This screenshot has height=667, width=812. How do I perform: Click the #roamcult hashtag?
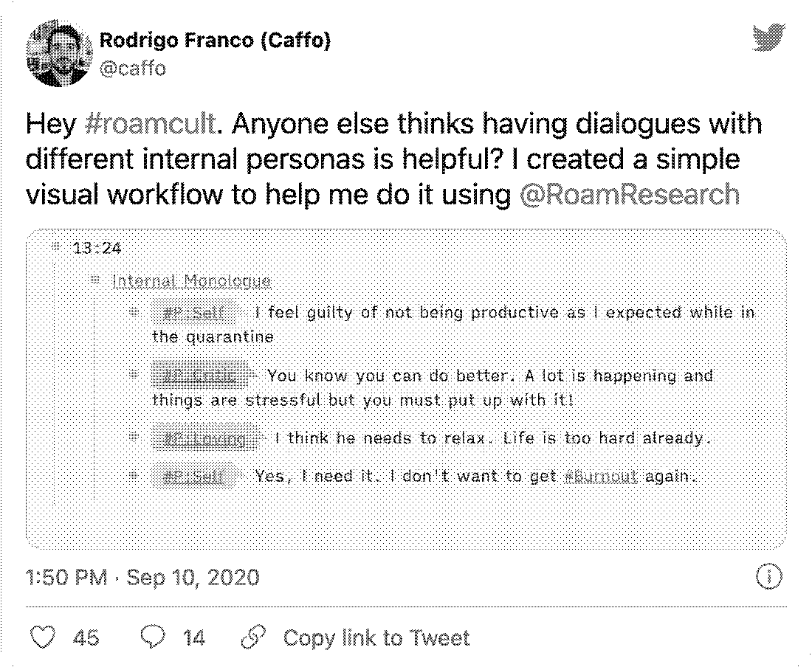tap(149, 124)
